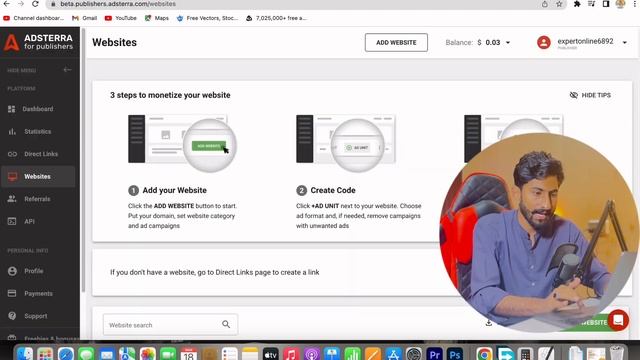Click the address bar URL
Image resolution: width=640 pixels, height=360 pixels.
(x=118, y=4)
